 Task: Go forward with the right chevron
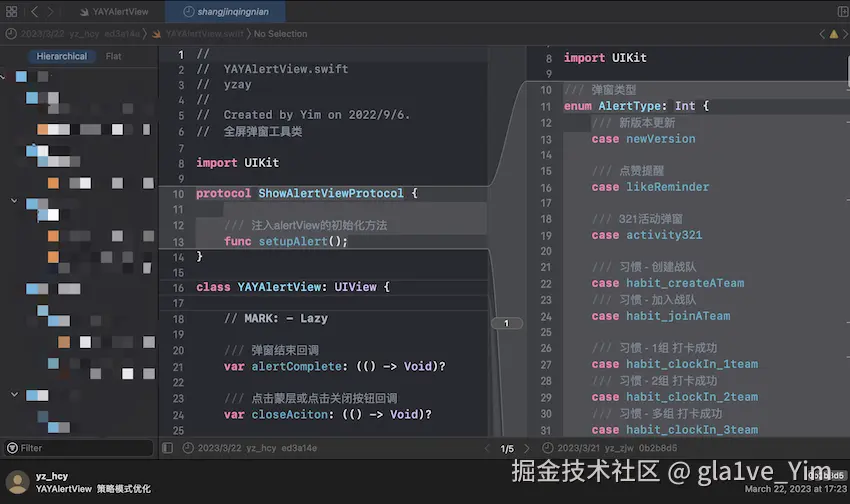click(x=50, y=11)
